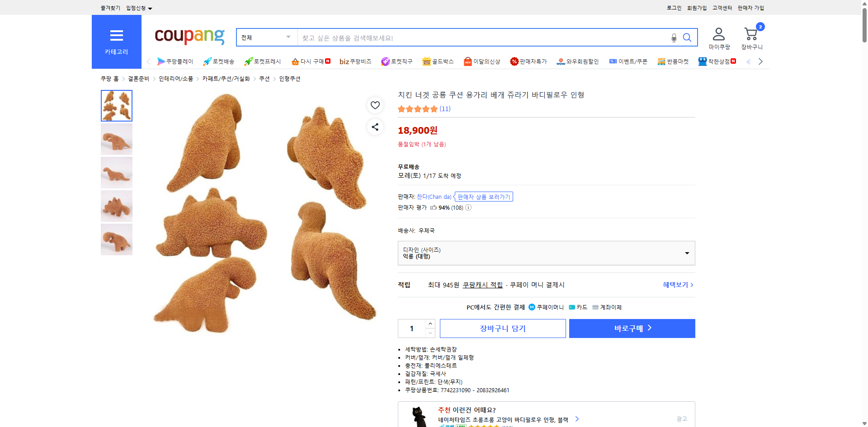Click the voice search microphone icon

click(673, 38)
